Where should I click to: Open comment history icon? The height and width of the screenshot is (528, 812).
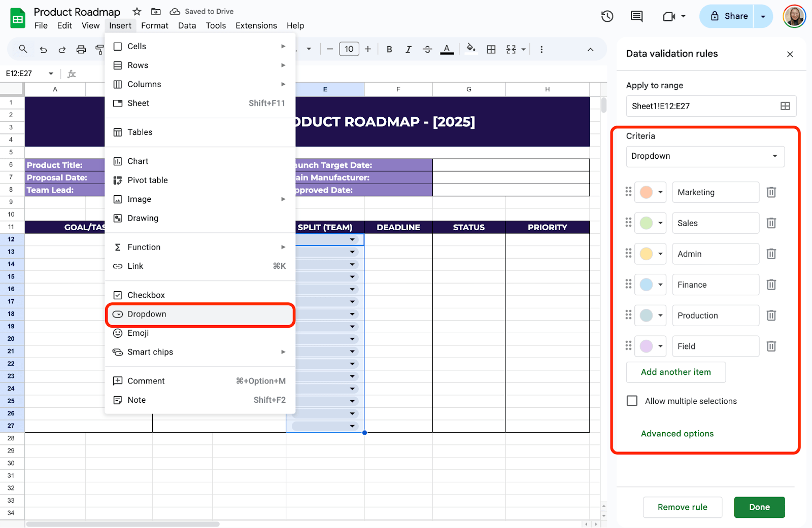[x=636, y=16]
